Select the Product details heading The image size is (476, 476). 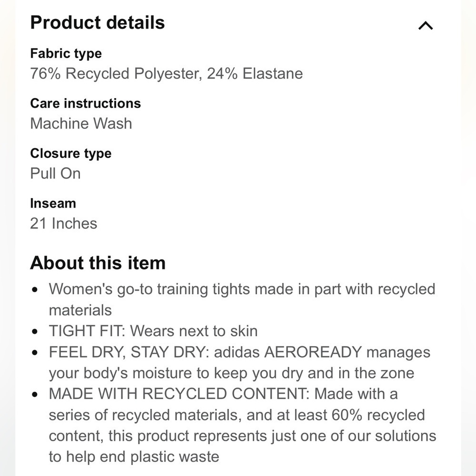[97, 22]
